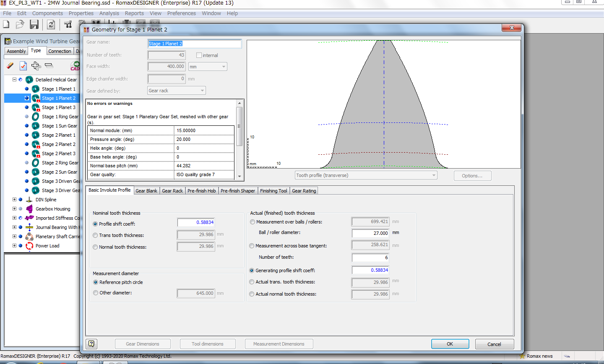
Task: Click the DIN Spline icon
Action: tap(29, 200)
